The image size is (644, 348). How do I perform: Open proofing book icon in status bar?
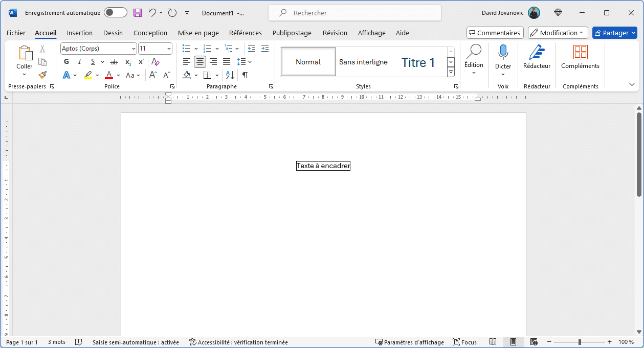(x=79, y=342)
